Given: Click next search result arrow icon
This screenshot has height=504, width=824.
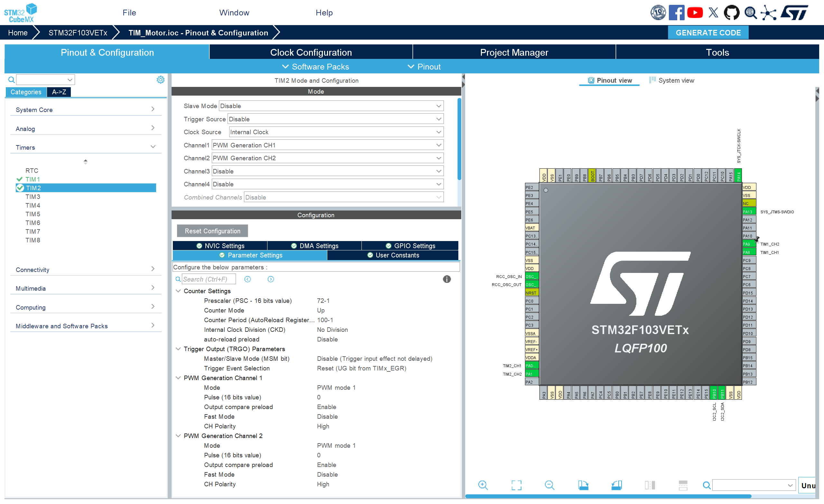Looking at the screenshot, I should pyautogui.click(x=271, y=279).
